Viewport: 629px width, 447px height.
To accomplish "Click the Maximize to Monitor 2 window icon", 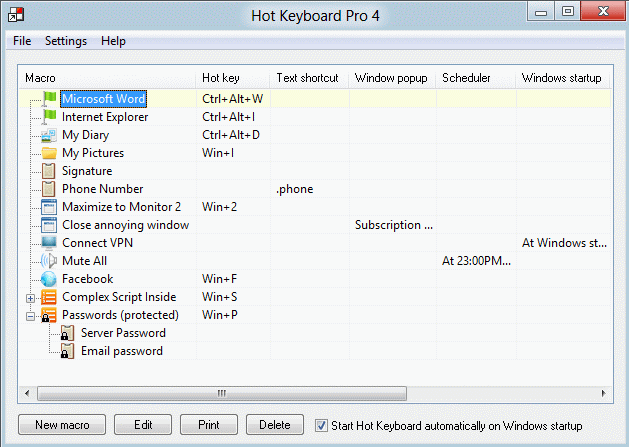I will click(49, 207).
